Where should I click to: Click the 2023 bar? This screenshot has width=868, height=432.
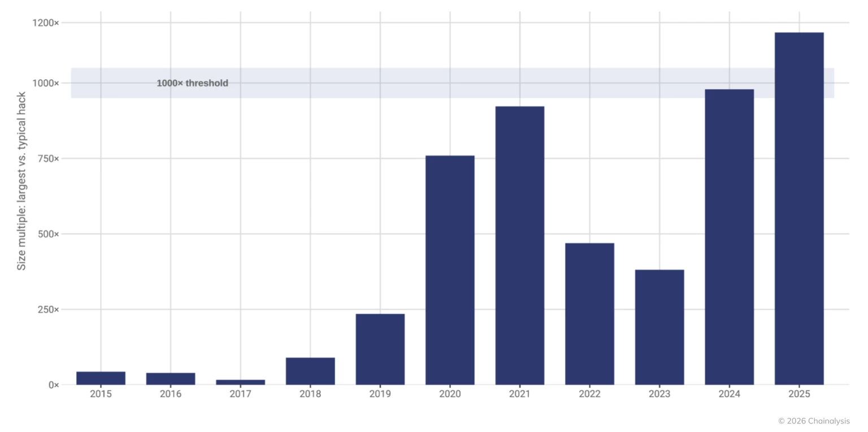[x=660, y=328]
